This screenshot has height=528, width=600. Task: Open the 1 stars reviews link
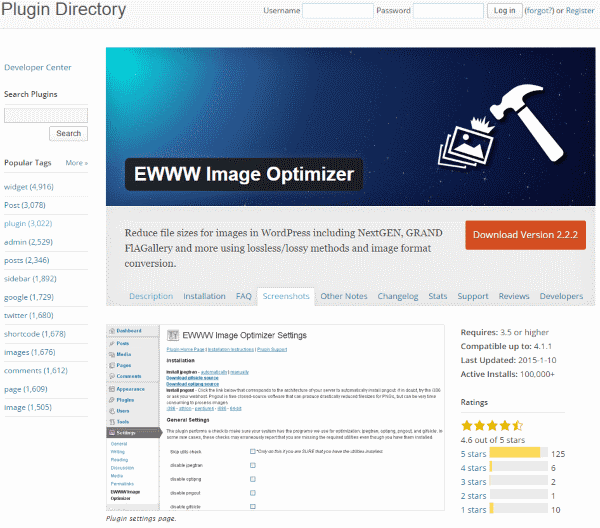(473, 510)
